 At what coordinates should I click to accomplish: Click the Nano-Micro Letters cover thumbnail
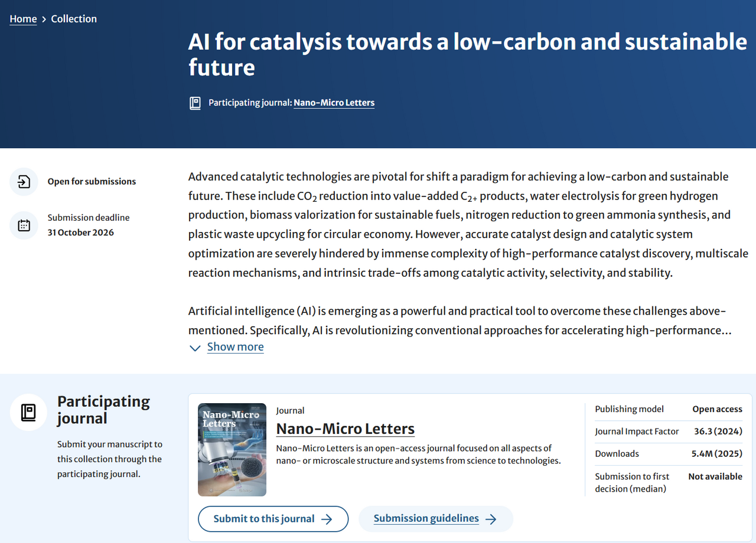coord(232,449)
